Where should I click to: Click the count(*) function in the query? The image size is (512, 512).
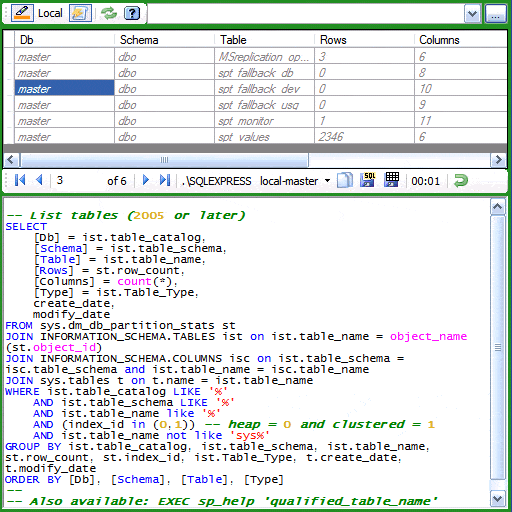pyautogui.click(x=144, y=282)
